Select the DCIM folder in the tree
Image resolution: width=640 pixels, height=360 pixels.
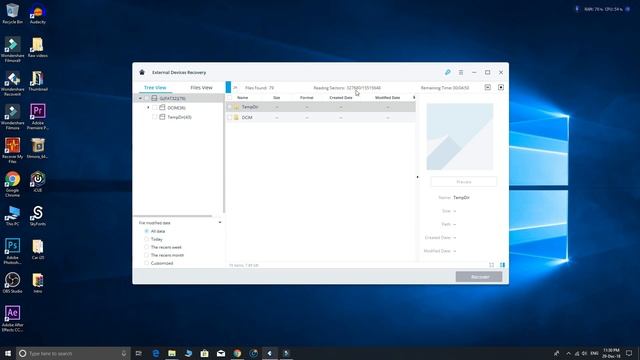pos(176,108)
